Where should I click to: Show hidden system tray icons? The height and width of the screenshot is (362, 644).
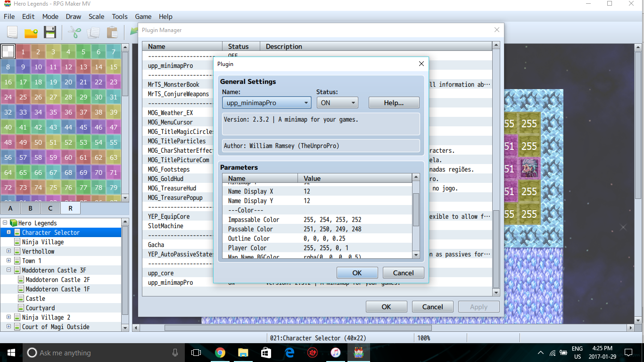coord(540,353)
